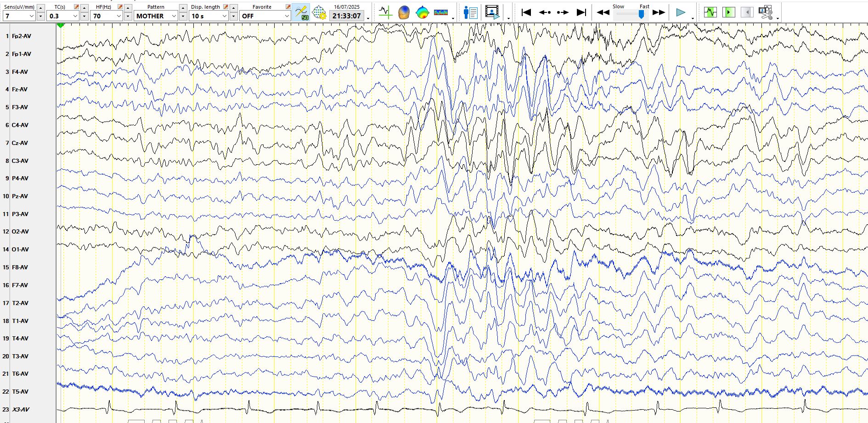Select the F8-AV channel label

click(x=20, y=267)
